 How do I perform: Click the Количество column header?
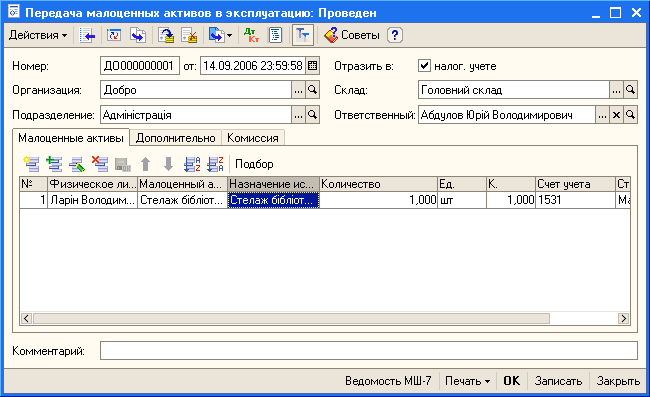(378, 184)
